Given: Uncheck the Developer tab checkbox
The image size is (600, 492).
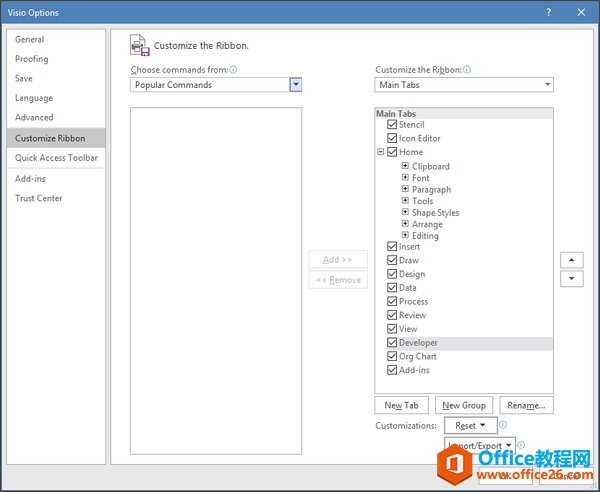Looking at the screenshot, I should (392, 342).
